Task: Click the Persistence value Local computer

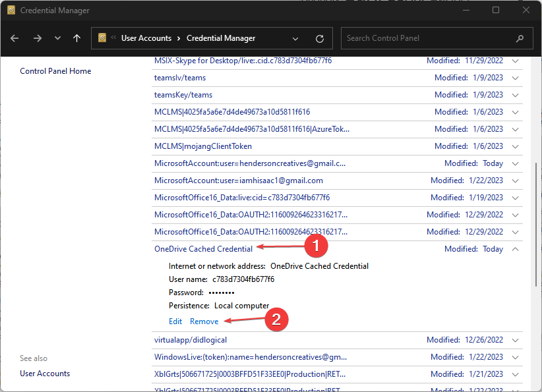Action: pos(241,306)
